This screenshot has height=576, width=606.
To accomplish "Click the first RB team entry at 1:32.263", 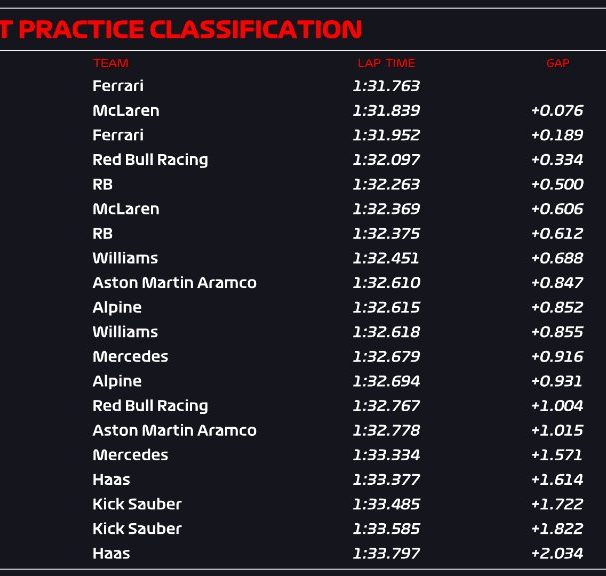I will click(102, 184).
